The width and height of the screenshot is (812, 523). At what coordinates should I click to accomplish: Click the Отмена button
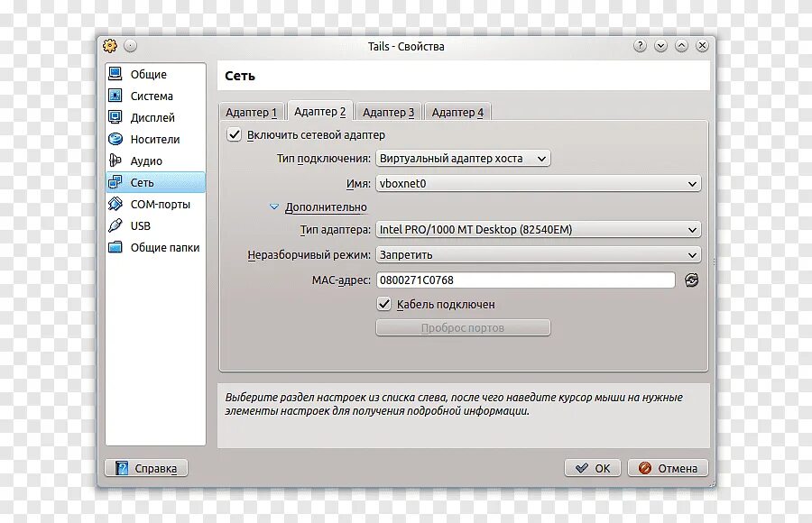(668, 468)
